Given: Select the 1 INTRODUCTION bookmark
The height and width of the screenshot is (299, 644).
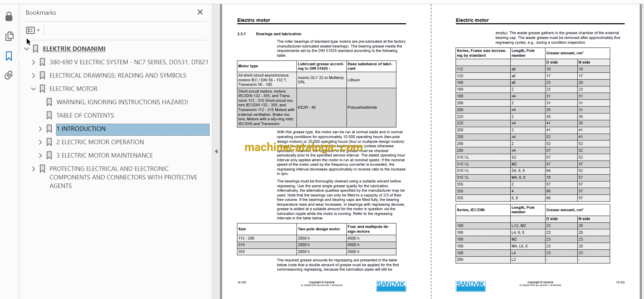Looking at the screenshot, I should [x=133, y=130].
